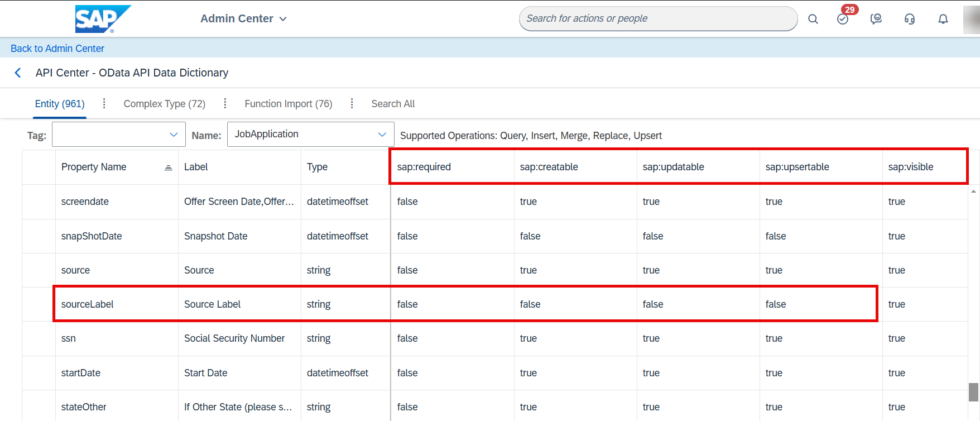Switch to Function Import (76) tab
The image size is (980, 421).
point(289,104)
